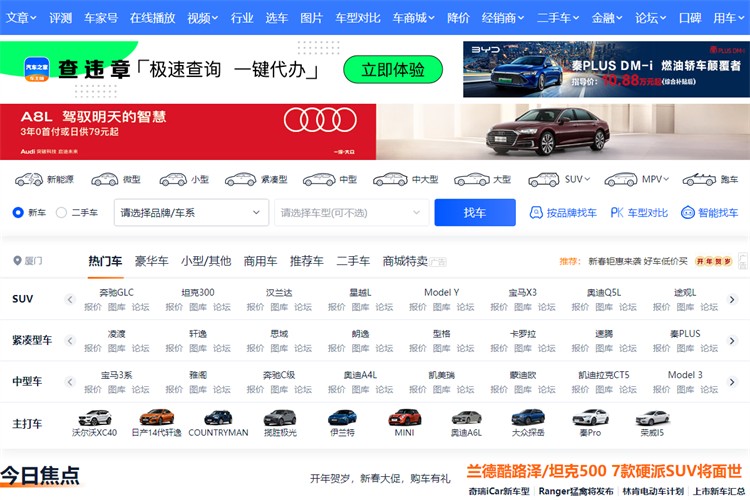Select the 新车 radio button
This screenshot has width=750, height=500.
point(18,212)
